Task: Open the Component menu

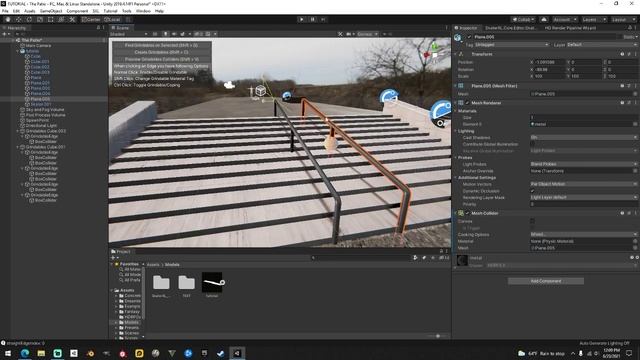Action: pos(77,11)
